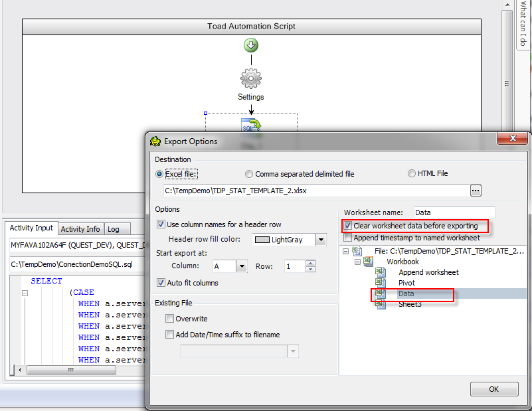Image resolution: width=532 pixels, height=411 pixels.
Task: Click the Worksheet name field
Action: pos(454,212)
